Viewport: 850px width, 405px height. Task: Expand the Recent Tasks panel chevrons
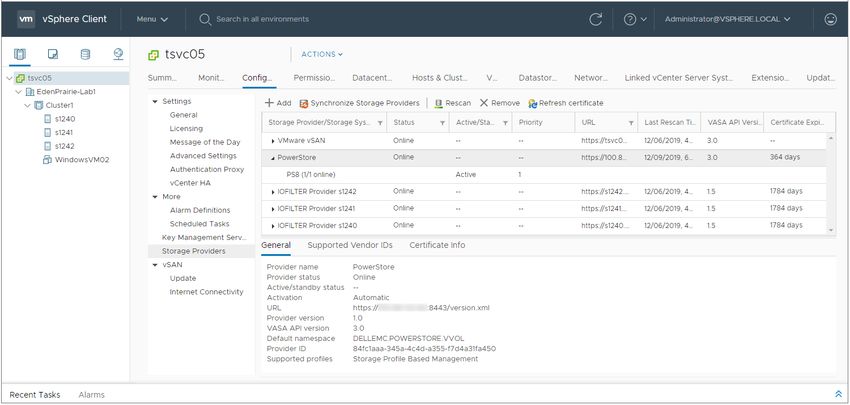[x=839, y=394]
